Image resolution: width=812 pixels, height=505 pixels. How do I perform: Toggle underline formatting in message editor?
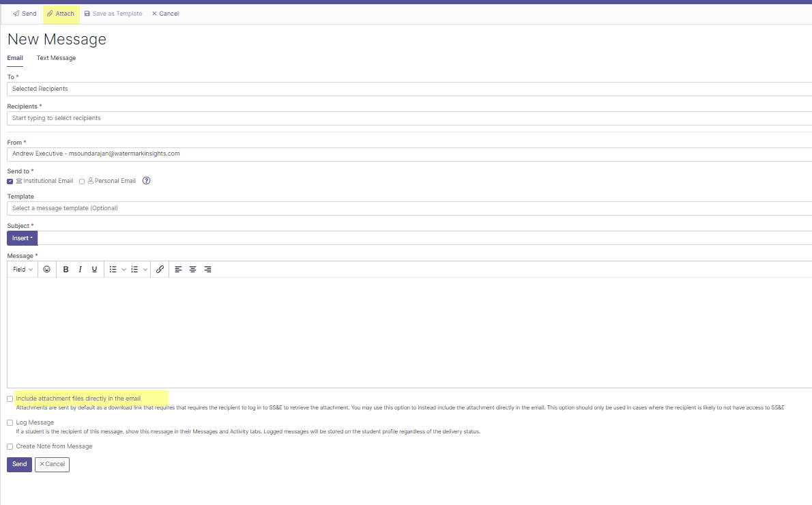point(94,270)
